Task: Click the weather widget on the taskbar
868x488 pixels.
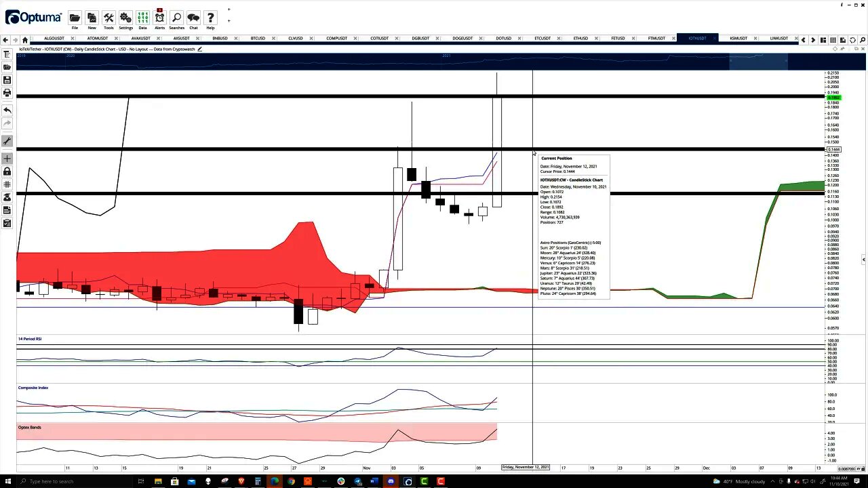Action: 740,481
